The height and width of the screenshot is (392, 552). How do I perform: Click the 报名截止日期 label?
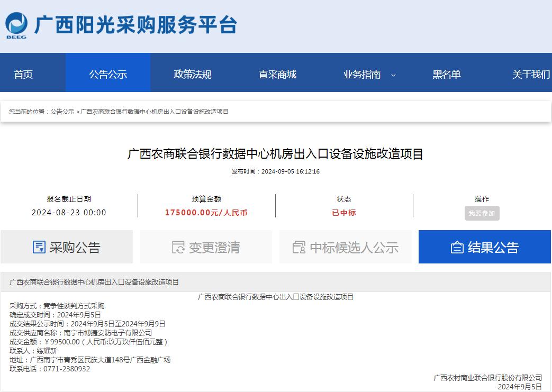(69, 199)
